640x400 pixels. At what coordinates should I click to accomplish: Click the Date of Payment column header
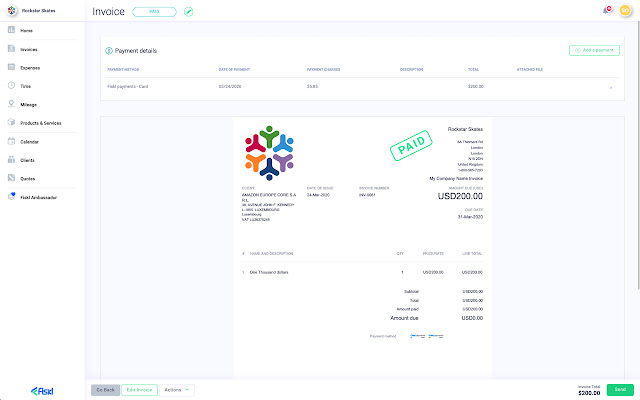tap(234, 69)
